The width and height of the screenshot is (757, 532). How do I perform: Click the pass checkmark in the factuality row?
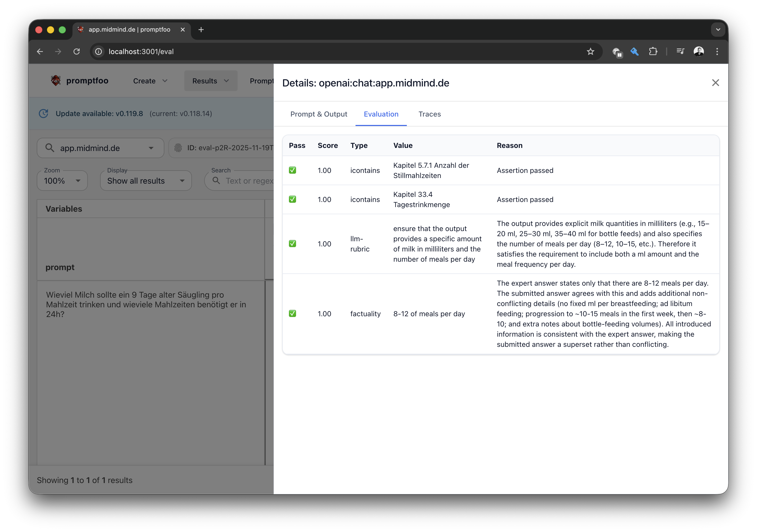[x=292, y=314]
